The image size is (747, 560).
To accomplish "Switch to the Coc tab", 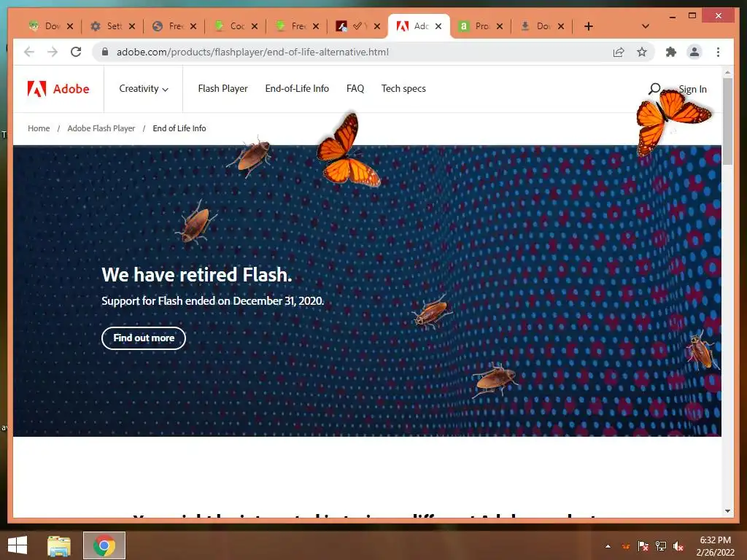I will click(236, 26).
